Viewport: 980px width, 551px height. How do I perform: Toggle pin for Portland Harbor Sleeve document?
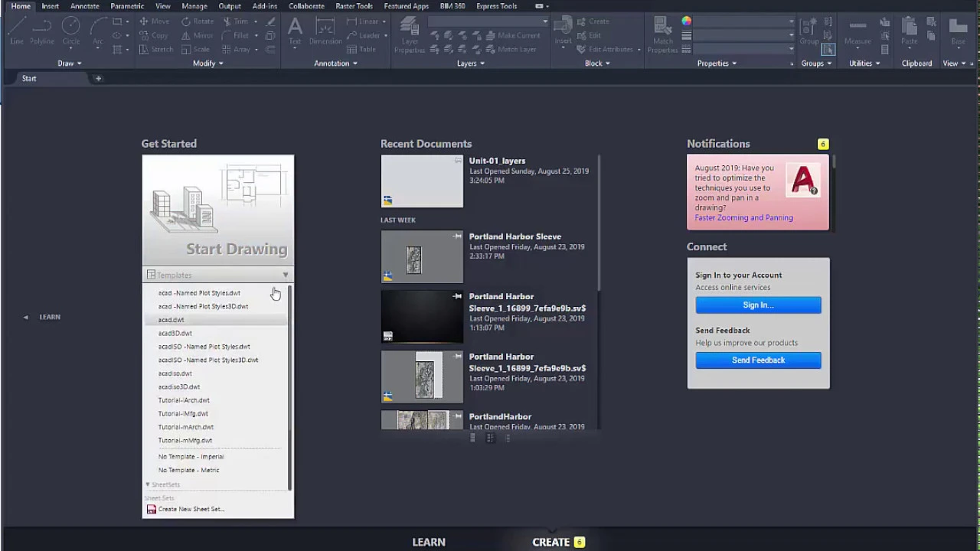[x=457, y=236]
